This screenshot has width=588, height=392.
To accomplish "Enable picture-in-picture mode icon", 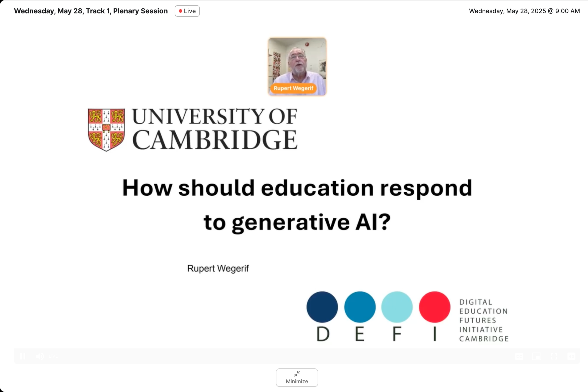I will pos(537,356).
